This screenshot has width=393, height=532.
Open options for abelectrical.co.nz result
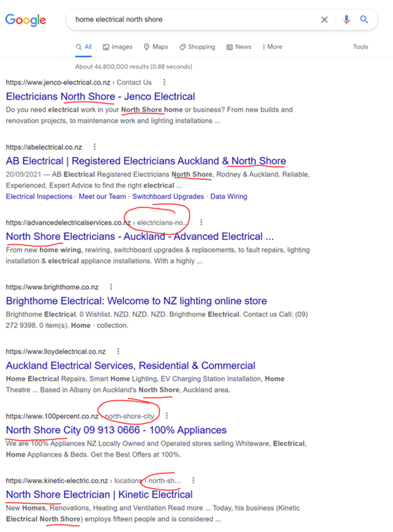click(95, 147)
